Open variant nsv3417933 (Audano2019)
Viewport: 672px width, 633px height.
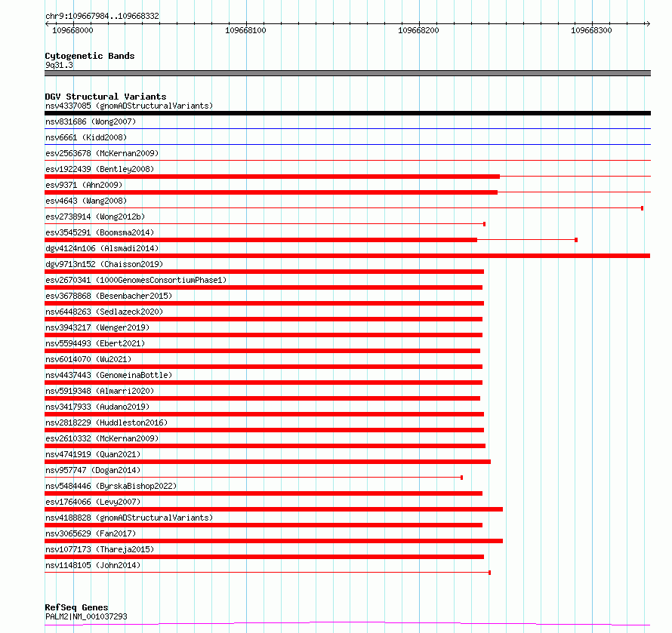pos(97,407)
